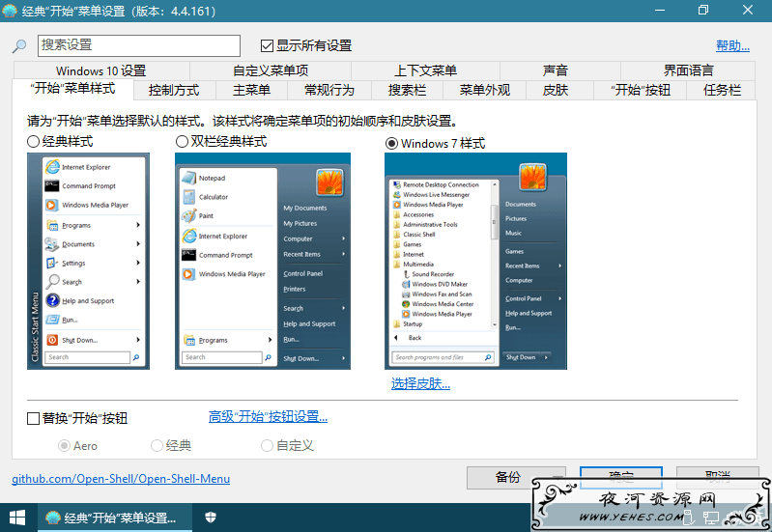Image resolution: width=772 pixels, height=532 pixels.
Task: Click shell icon of taskbar app button
Action: point(53,518)
